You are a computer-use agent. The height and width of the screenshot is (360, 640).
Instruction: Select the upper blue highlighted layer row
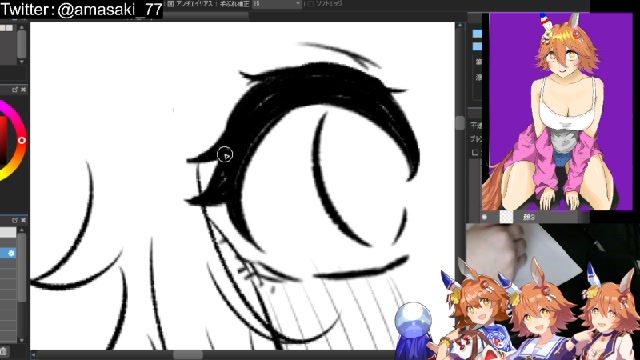(477, 33)
